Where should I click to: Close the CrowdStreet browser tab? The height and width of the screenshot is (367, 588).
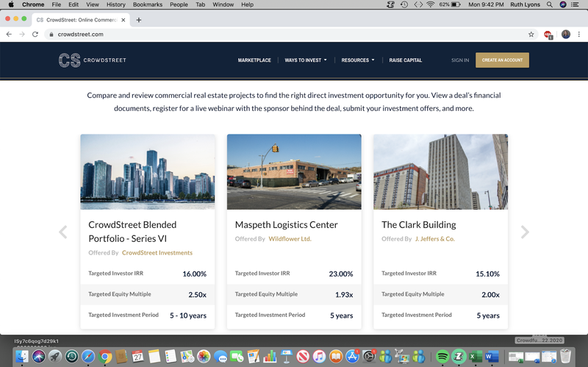tap(123, 20)
